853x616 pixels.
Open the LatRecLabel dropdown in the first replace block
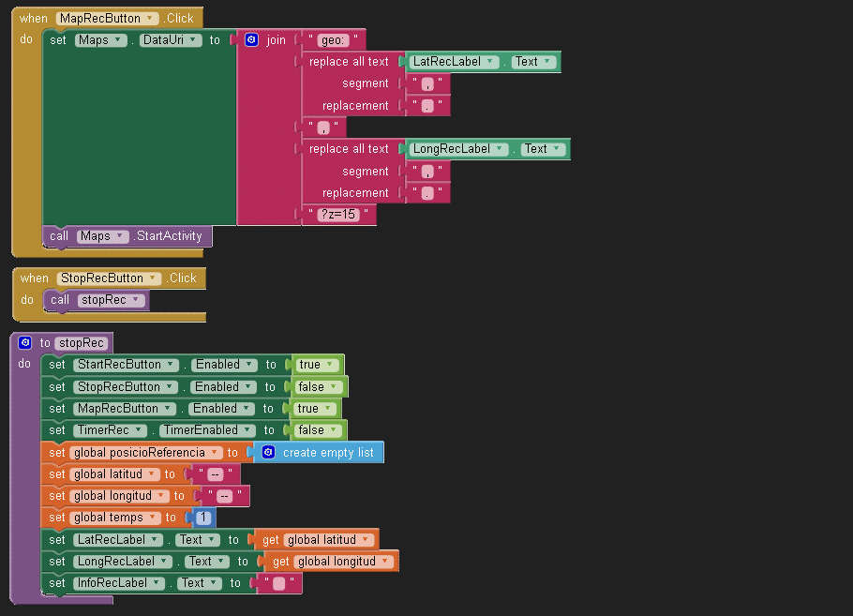tap(492, 62)
